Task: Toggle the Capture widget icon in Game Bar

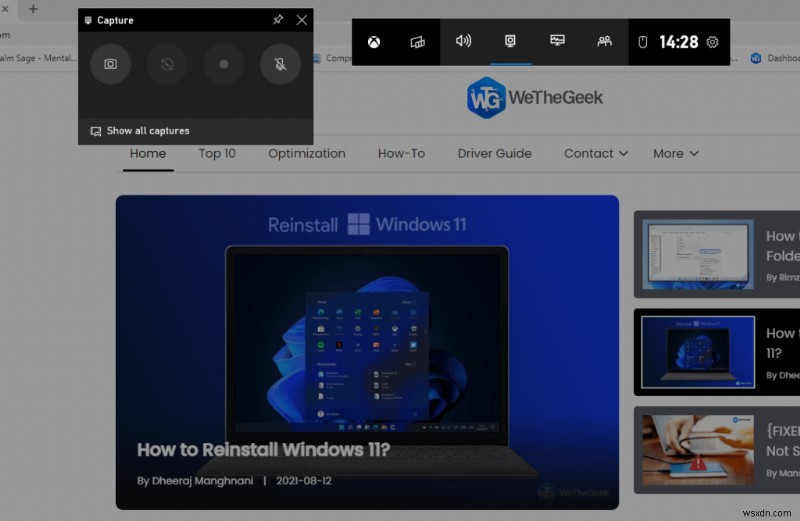Action: click(x=510, y=41)
